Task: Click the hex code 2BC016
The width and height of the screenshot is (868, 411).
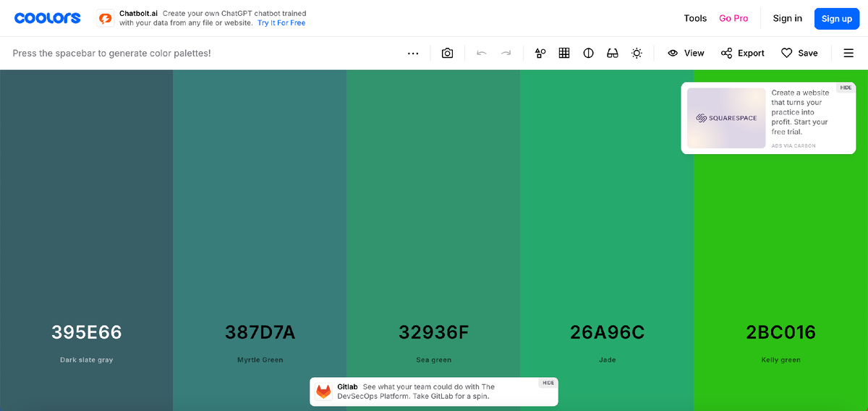Action: click(781, 333)
